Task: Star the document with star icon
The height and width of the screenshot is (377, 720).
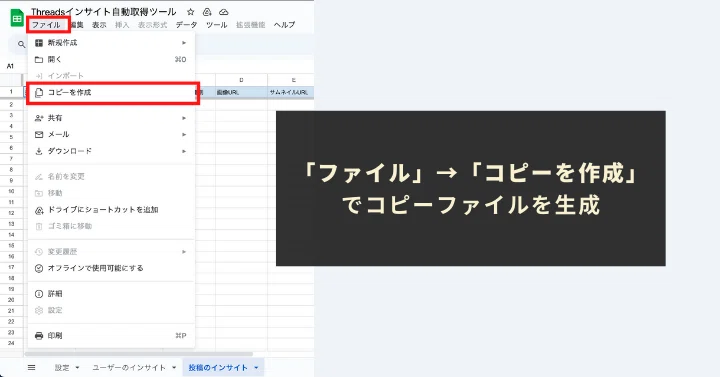Action: coord(191,12)
